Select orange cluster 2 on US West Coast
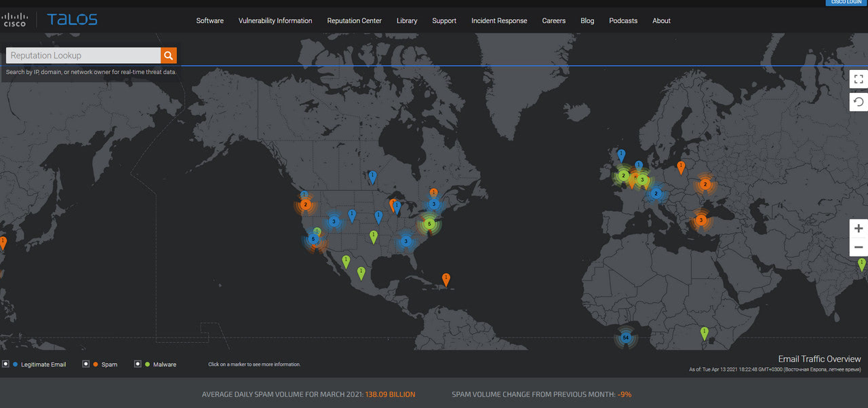 [305, 204]
